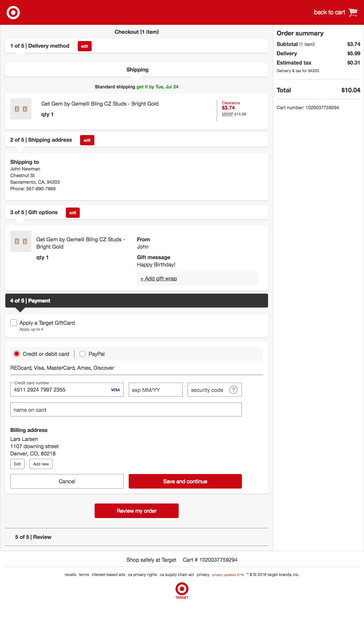
Task: Click Save and continue
Action: pyautogui.click(x=185, y=481)
